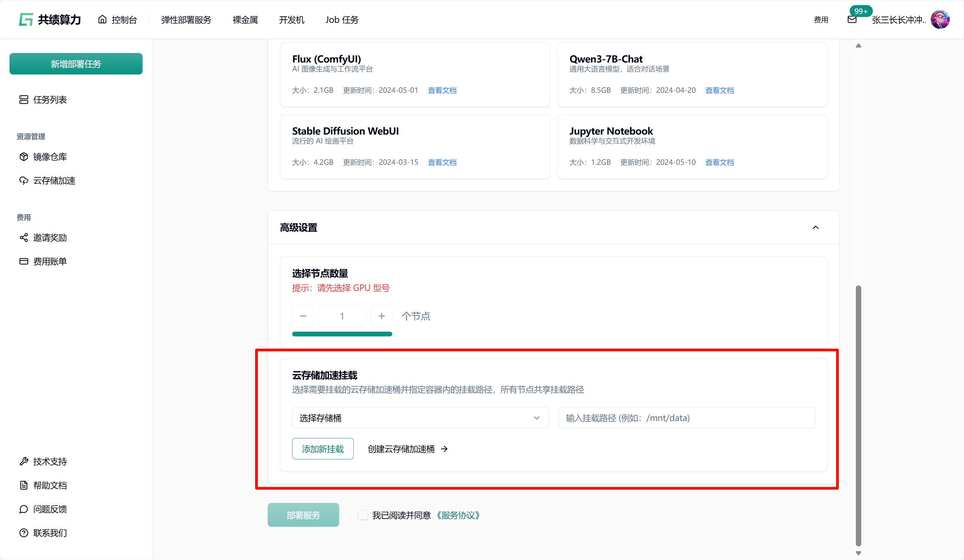Collapse the 高级设置 section chevron
This screenshot has height=560, width=964.
(x=815, y=227)
